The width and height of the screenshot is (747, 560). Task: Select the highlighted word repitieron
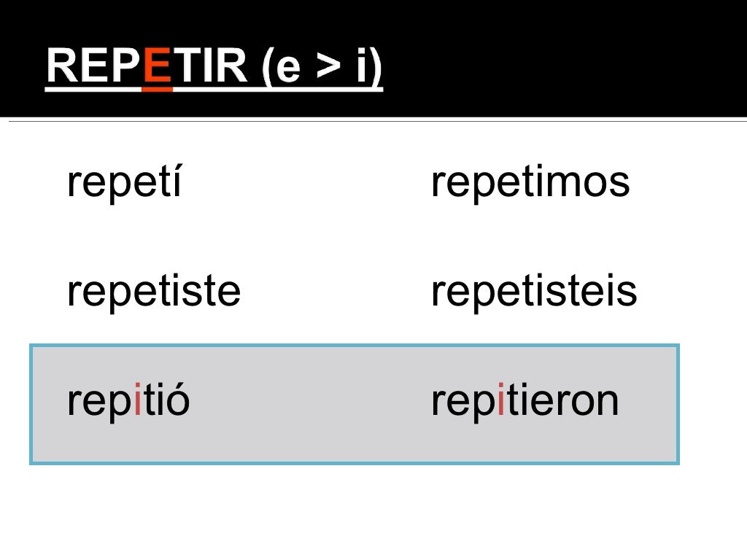click(525, 400)
